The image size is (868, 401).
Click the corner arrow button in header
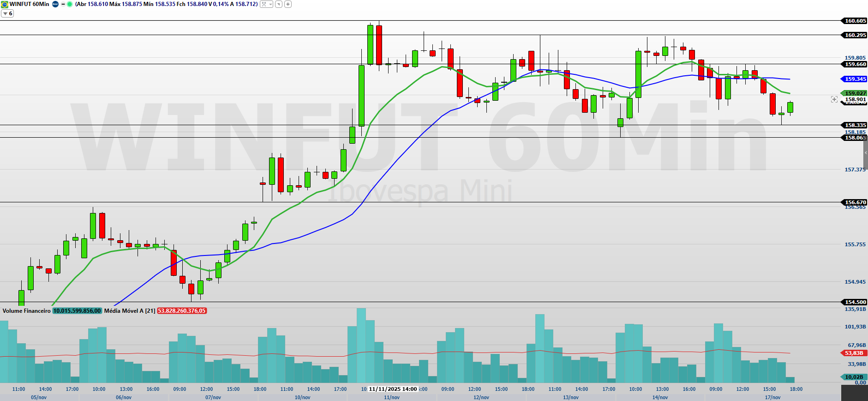(279, 4)
